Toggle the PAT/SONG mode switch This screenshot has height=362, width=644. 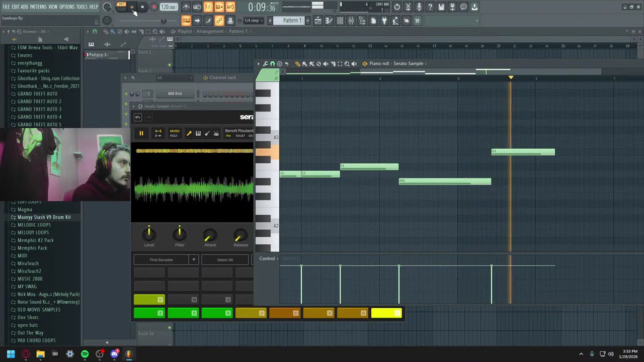click(121, 7)
